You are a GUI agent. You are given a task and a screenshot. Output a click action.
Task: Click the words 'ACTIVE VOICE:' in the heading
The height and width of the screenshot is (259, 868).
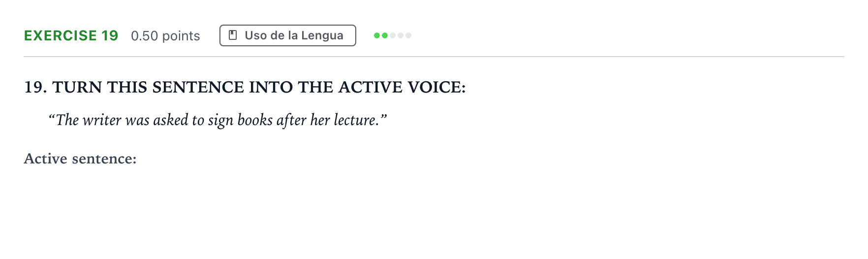(x=402, y=87)
